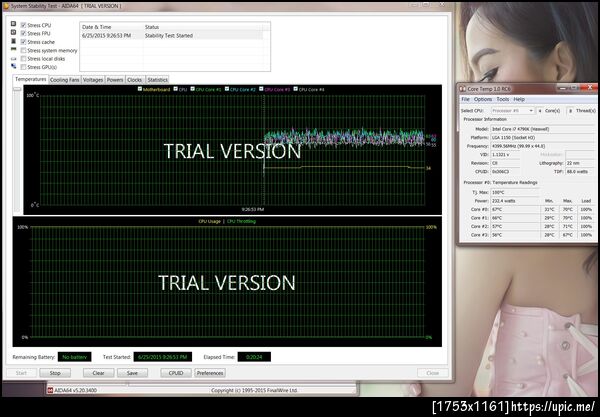Viewport: 600px width, 417px height.
Task: Click the Elapsed Time value
Action: pyautogui.click(x=254, y=357)
